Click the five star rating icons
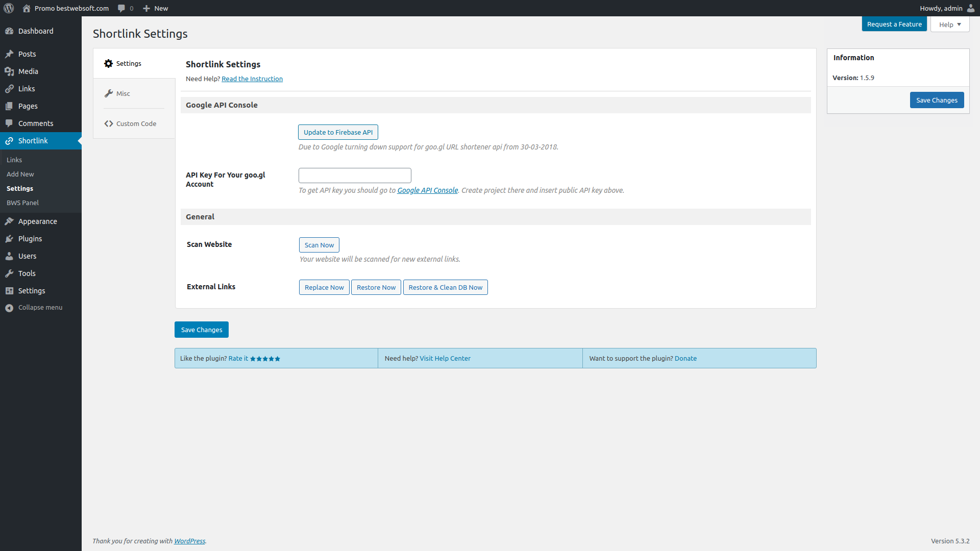Viewport: 980px width, 551px height. (265, 359)
